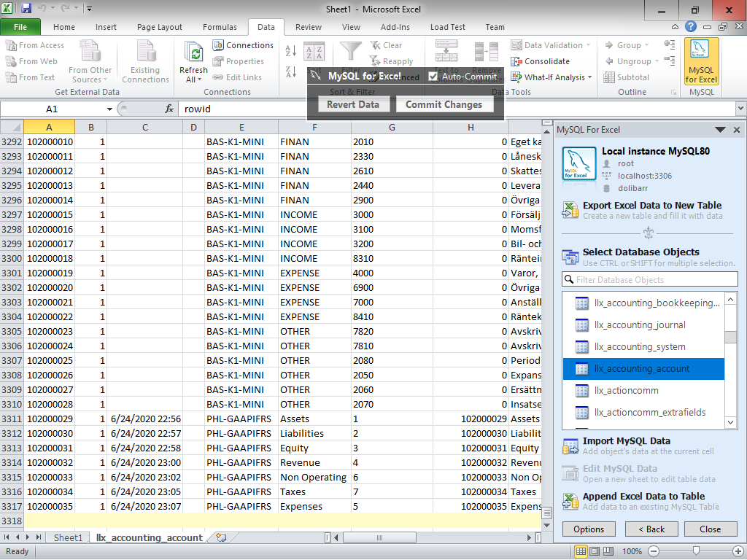Click the Consolidate tool icon

(516, 61)
